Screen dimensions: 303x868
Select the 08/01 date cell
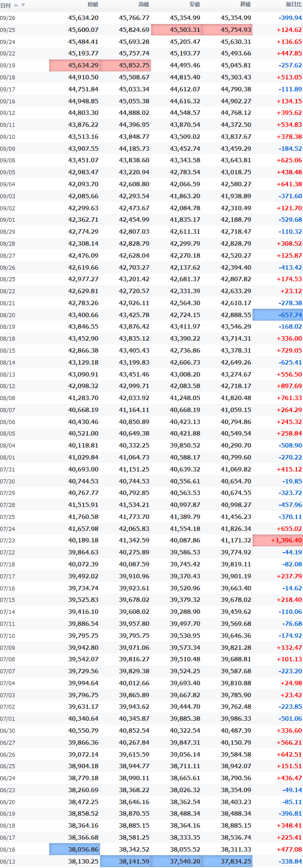[x=8, y=457]
